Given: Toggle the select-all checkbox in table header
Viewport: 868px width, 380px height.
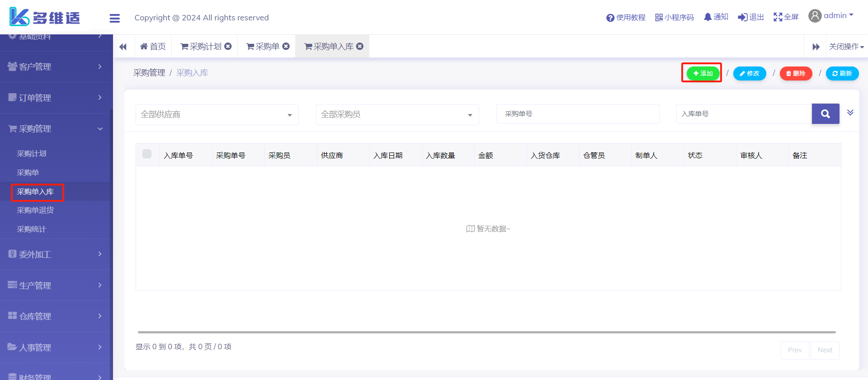Looking at the screenshot, I should click(x=147, y=154).
